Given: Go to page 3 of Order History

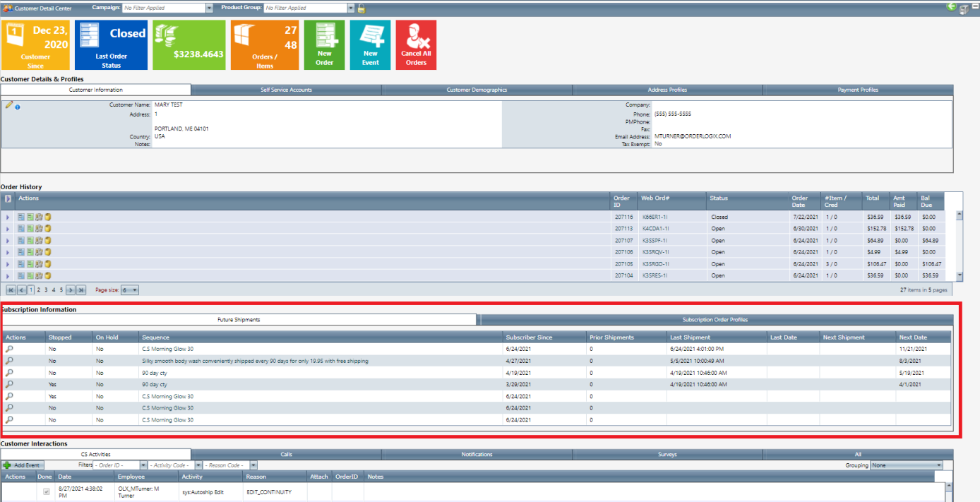Looking at the screenshot, I should click(x=46, y=290).
